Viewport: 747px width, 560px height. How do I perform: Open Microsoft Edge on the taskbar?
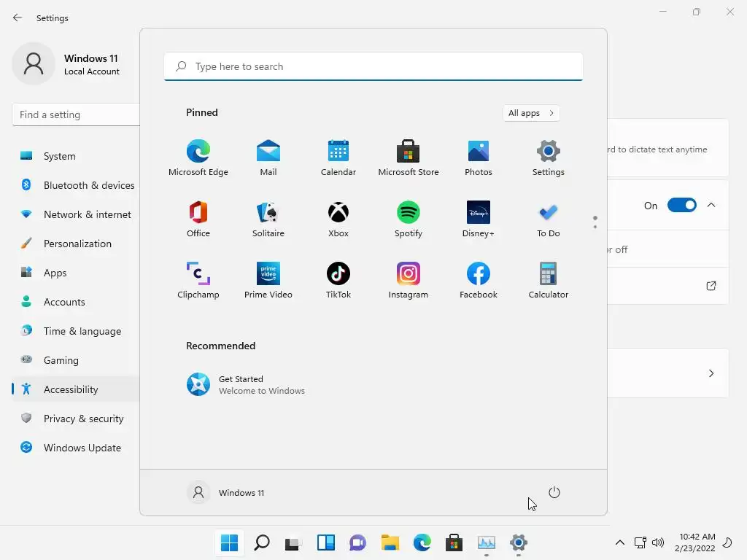422,542
